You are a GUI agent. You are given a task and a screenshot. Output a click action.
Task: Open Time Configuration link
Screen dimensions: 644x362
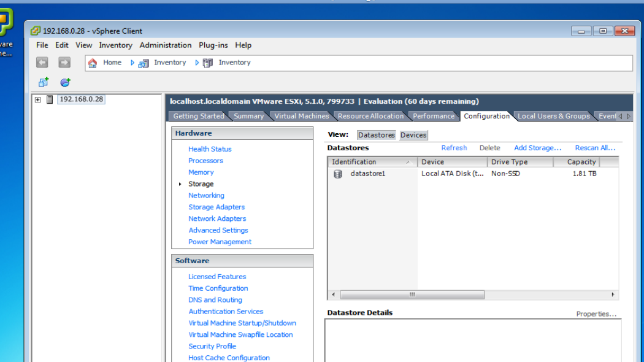(218, 288)
